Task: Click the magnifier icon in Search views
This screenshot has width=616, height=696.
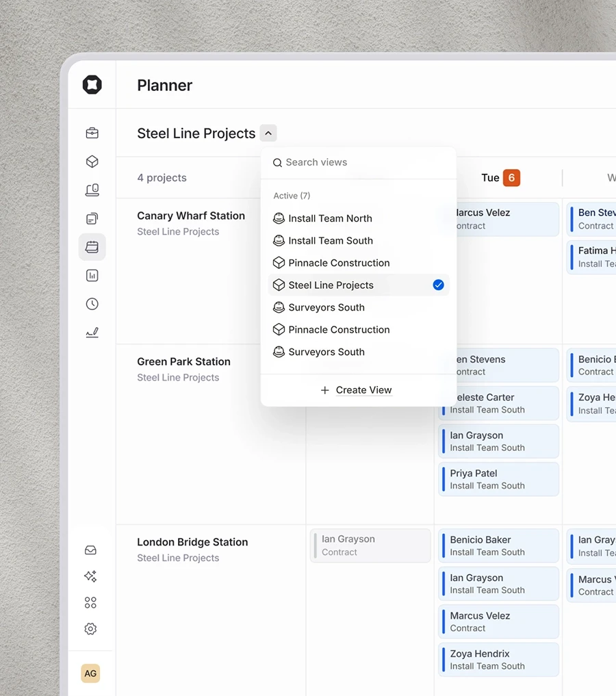Action: point(277,162)
